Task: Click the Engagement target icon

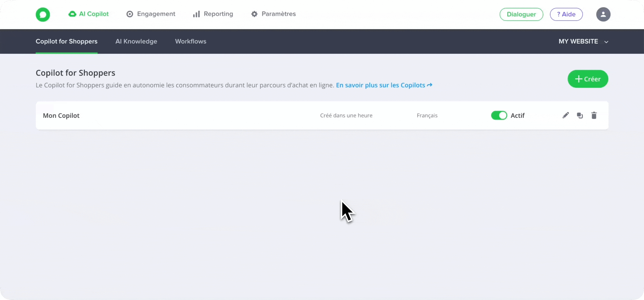Action: coord(129,14)
